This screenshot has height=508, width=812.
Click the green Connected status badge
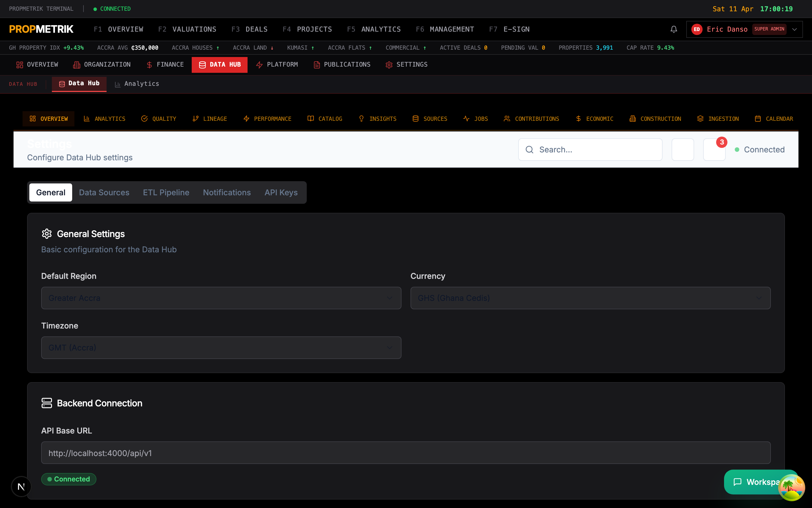(x=69, y=479)
